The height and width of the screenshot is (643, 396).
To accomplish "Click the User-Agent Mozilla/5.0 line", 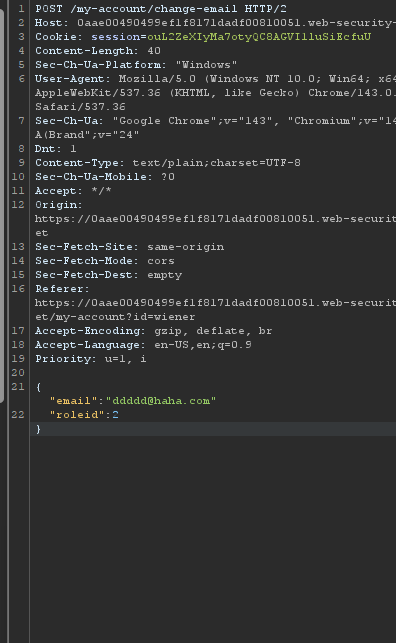I will point(215,78).
